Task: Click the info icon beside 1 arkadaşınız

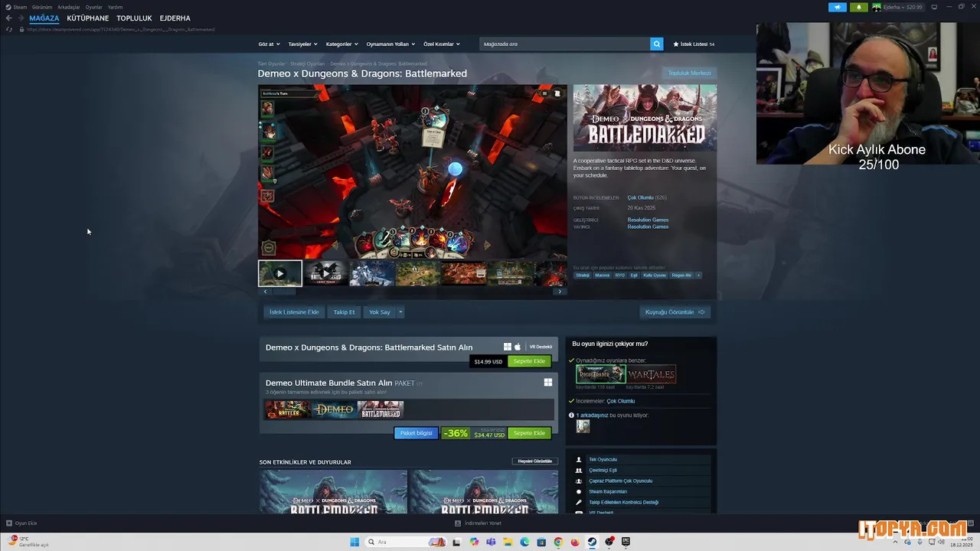Action: pyautogui.click(x=572, y=416)
